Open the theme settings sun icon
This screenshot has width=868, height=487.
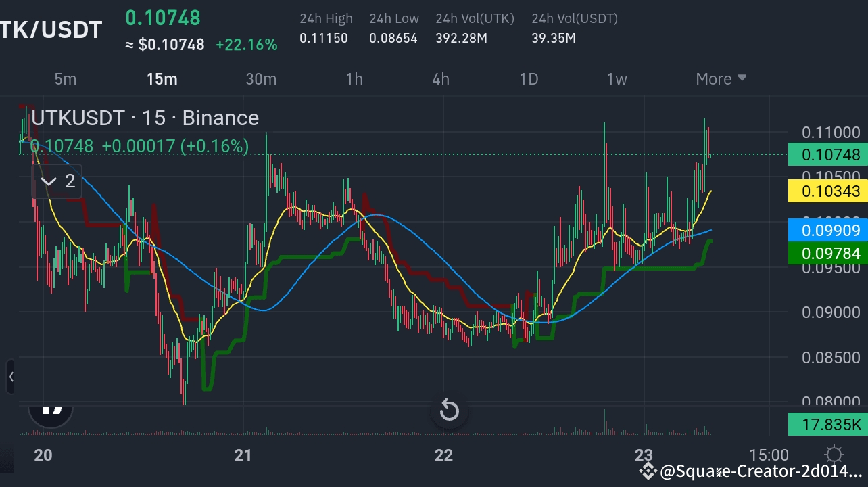pyautogui.click(x=834, y=455)
